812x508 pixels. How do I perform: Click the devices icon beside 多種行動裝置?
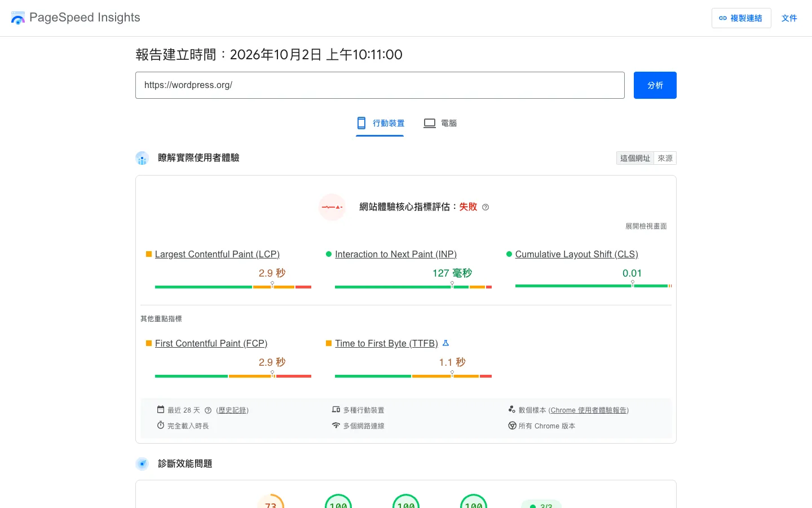point(336,410)
